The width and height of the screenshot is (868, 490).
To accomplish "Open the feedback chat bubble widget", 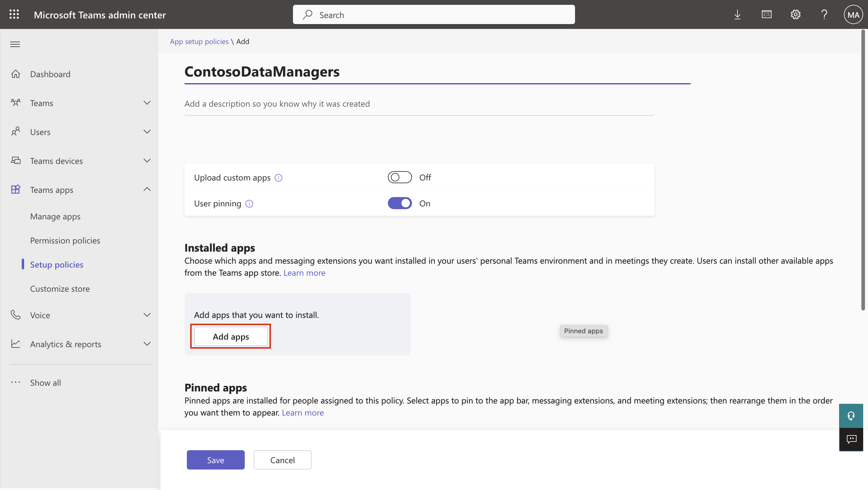I will coord(851,439).
